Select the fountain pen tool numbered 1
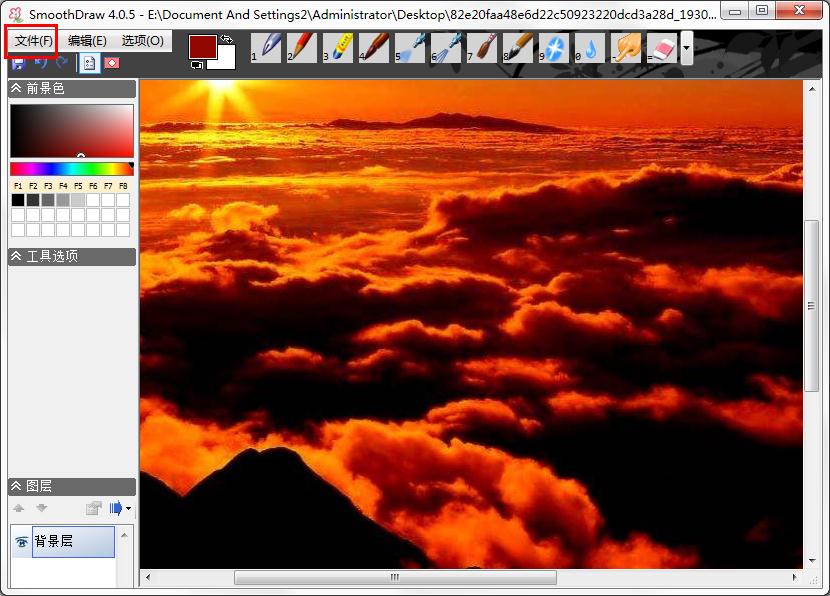This screenshot has height=596, width=830. pyautogui.click(x=267, y=47)
